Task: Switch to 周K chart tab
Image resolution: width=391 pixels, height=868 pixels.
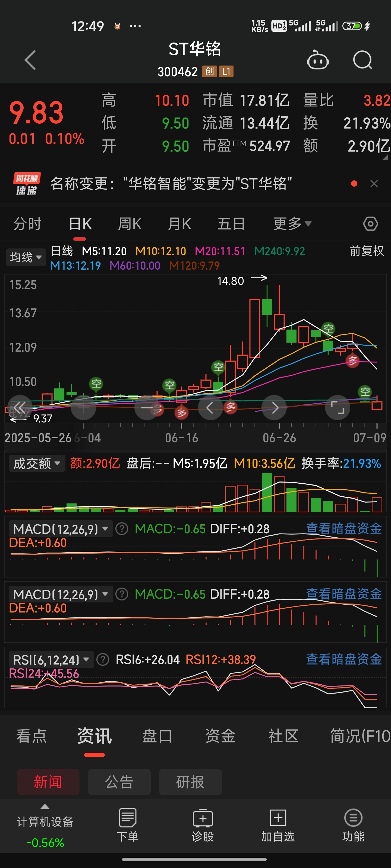Action: pos(130,224)
